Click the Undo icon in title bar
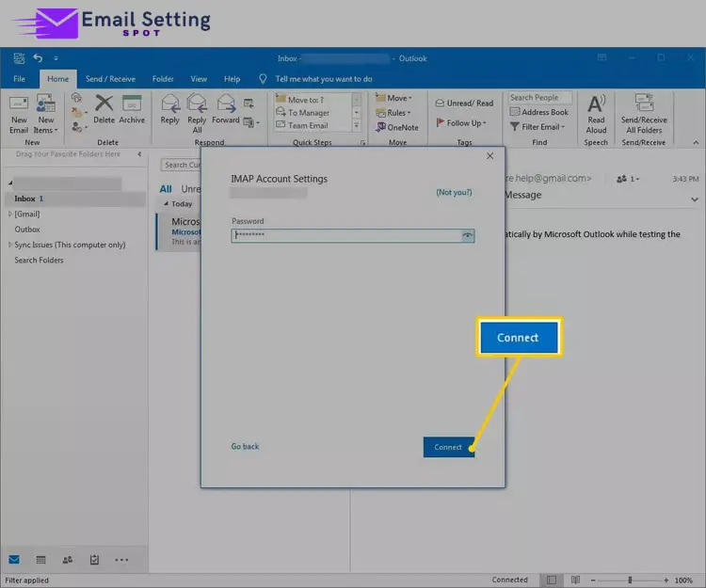 coord(38,58)
